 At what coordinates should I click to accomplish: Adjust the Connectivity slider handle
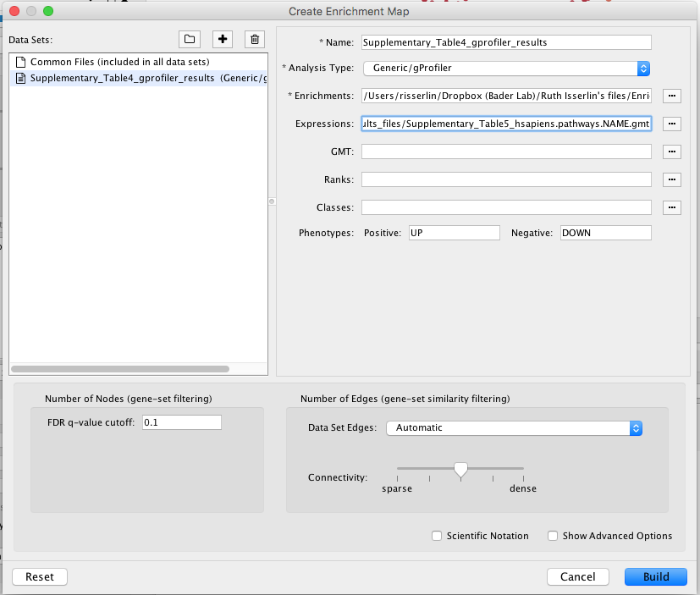(x=460, y=469)
